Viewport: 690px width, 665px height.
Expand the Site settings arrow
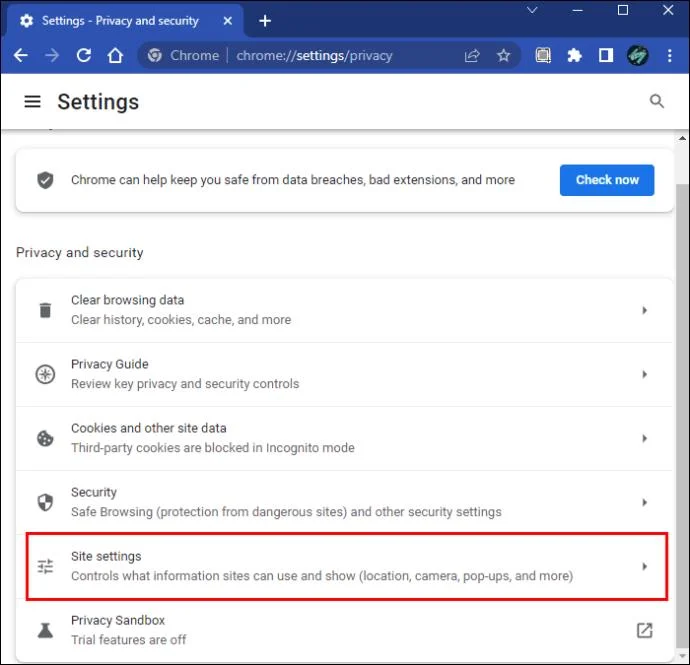click(644, 566)
